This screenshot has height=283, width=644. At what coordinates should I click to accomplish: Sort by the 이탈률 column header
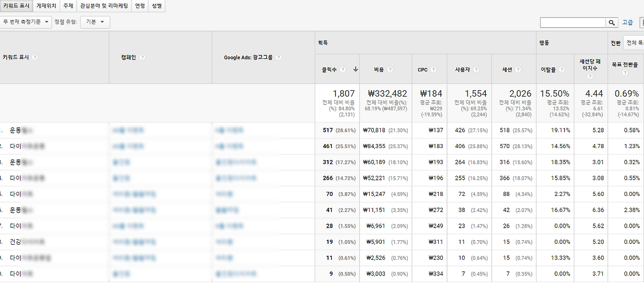click(x=548, y=69)
